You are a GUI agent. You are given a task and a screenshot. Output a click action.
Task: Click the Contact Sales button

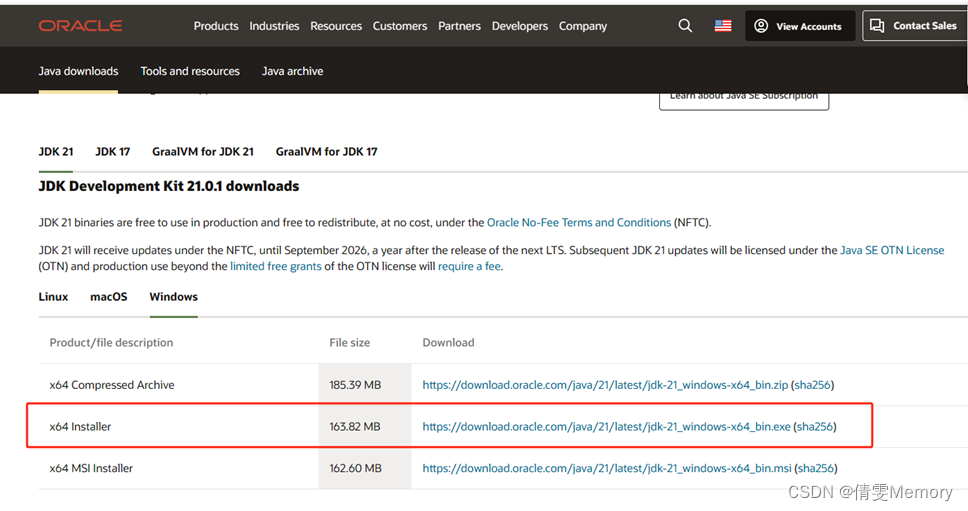coord(914,26)
